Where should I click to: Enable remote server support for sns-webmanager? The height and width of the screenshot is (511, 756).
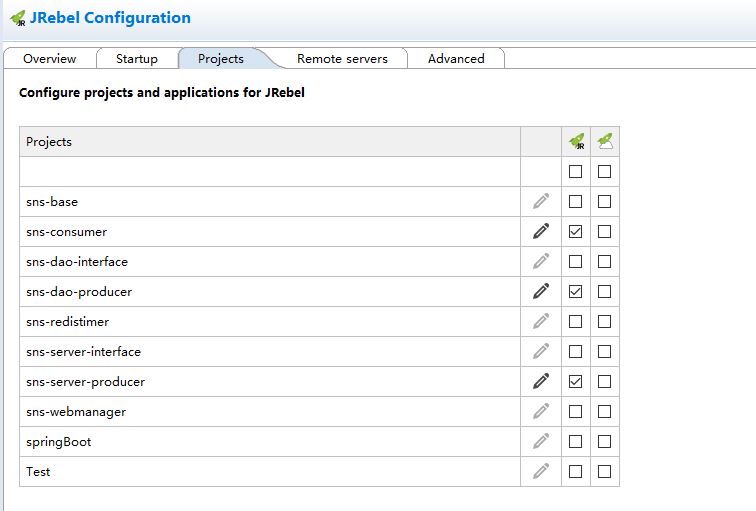click(x=604, y=411)
